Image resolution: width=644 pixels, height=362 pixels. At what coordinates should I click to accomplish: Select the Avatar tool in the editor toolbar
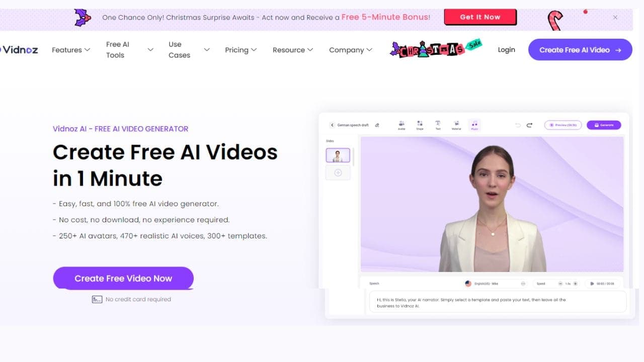(401, 124)
